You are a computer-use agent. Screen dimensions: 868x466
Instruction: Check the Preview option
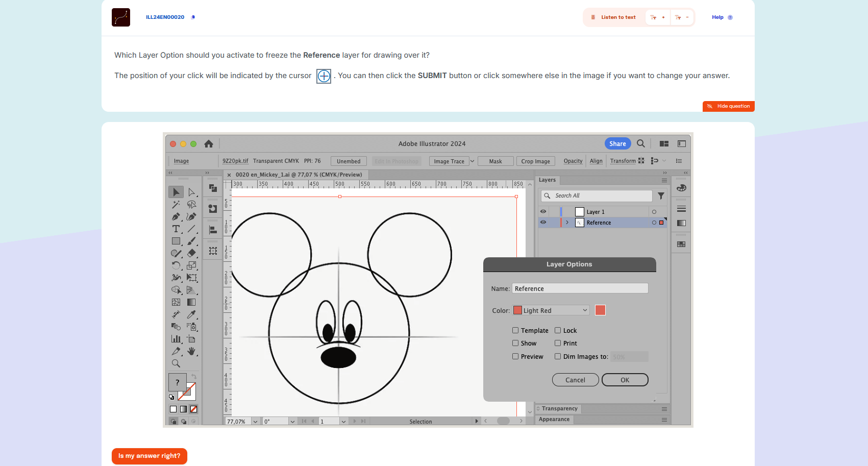click(x=515, y=356)
